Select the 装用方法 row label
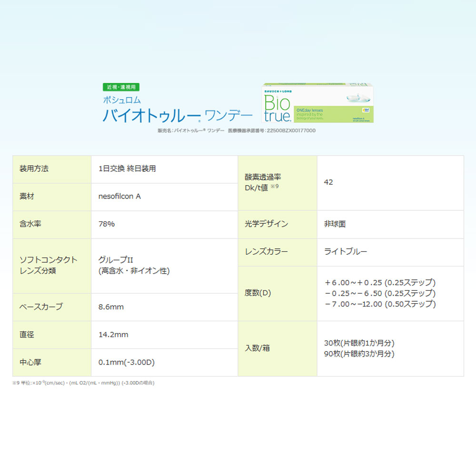 (x=34, y=169)
